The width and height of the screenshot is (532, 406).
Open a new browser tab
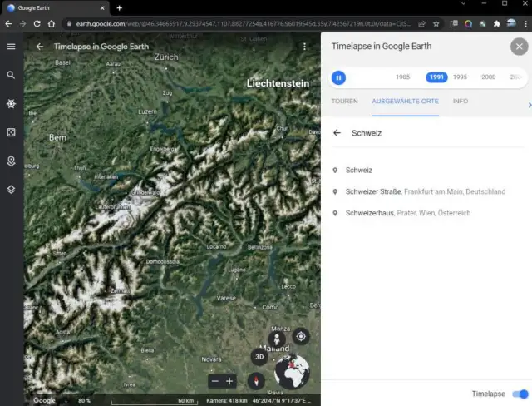[x=119, y=7]
